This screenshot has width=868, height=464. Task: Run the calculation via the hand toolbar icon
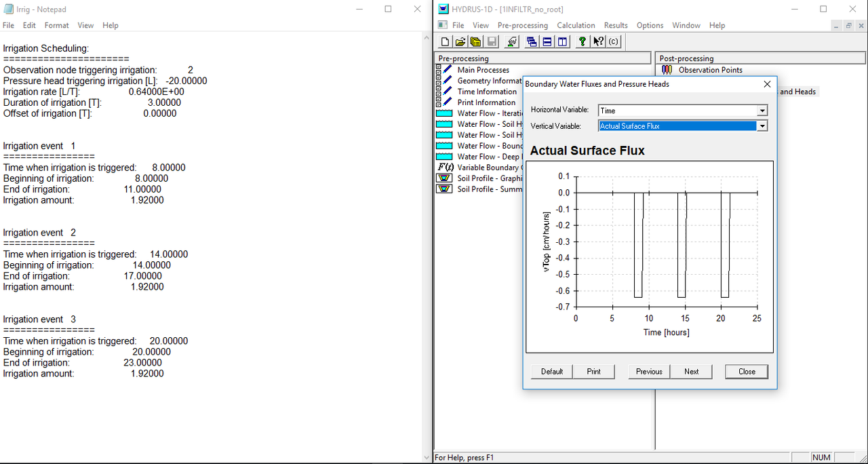click(x=513, y=41)
